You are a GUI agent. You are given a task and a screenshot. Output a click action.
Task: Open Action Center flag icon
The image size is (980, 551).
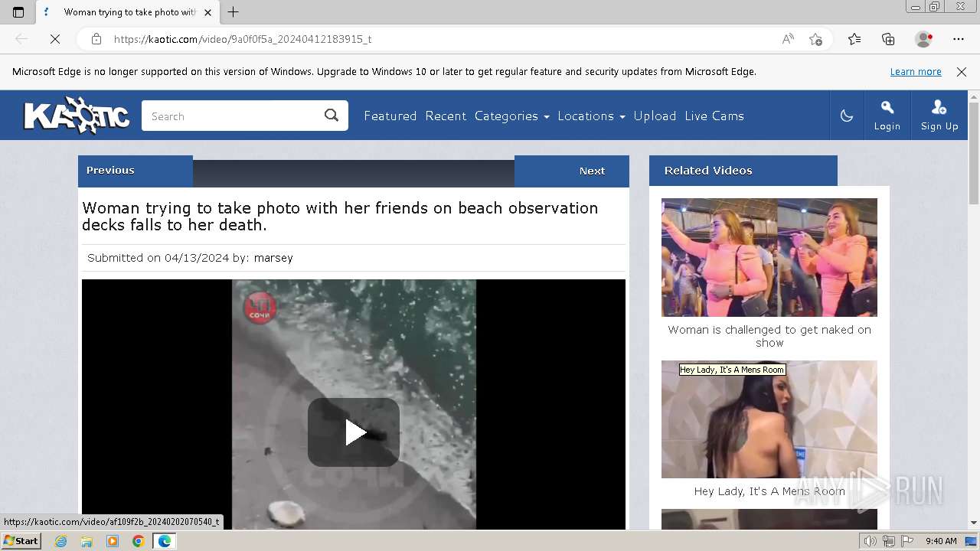(907, 541)
